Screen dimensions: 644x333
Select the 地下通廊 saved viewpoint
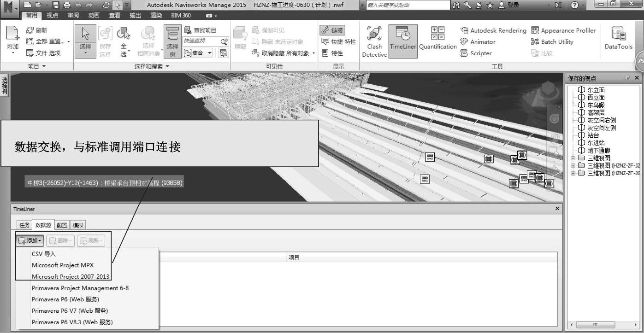599,150
